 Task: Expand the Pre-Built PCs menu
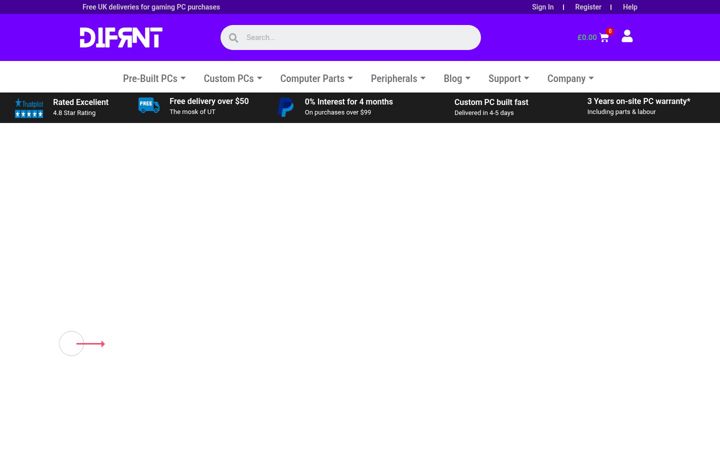154,79
